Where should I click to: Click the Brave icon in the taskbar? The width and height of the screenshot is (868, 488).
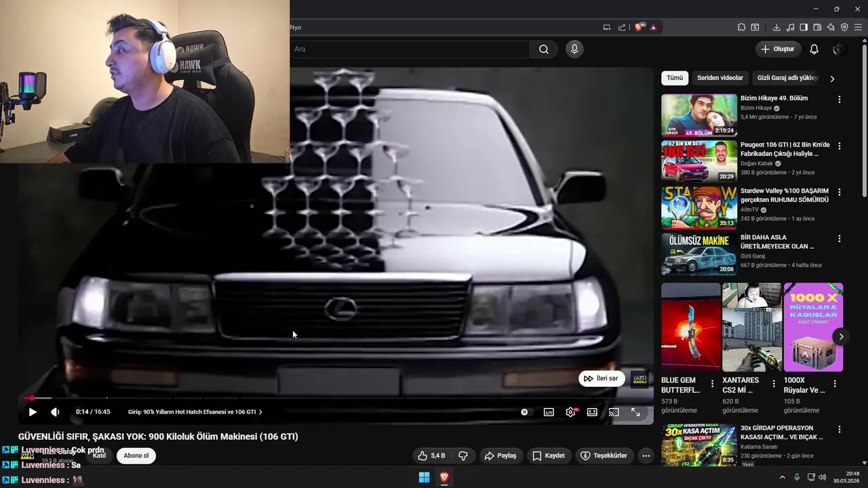click(x=444, y=477)
